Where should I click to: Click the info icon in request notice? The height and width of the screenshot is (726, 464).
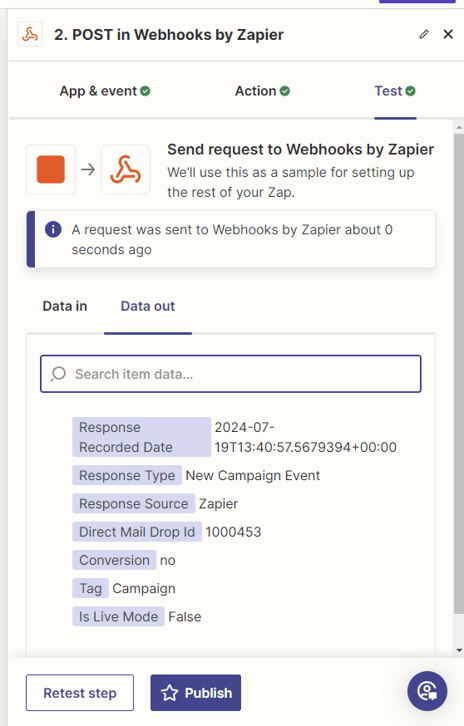[x=53, y=229]
